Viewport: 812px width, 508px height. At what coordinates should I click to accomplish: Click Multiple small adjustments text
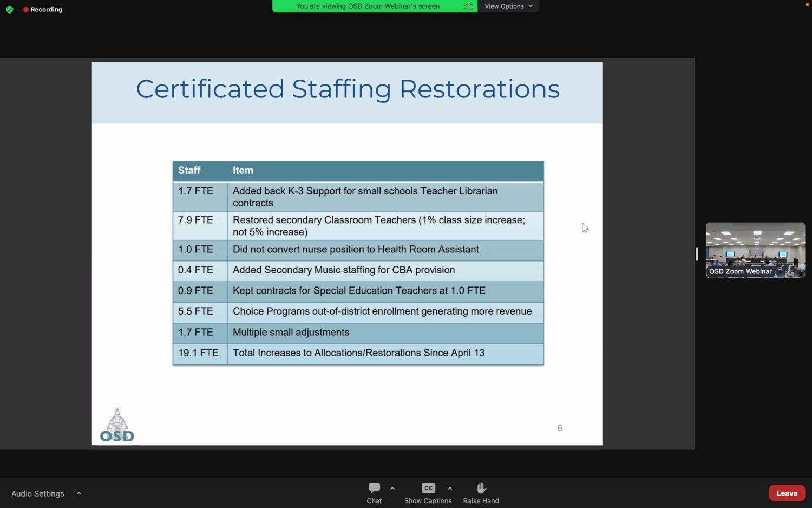291,333
